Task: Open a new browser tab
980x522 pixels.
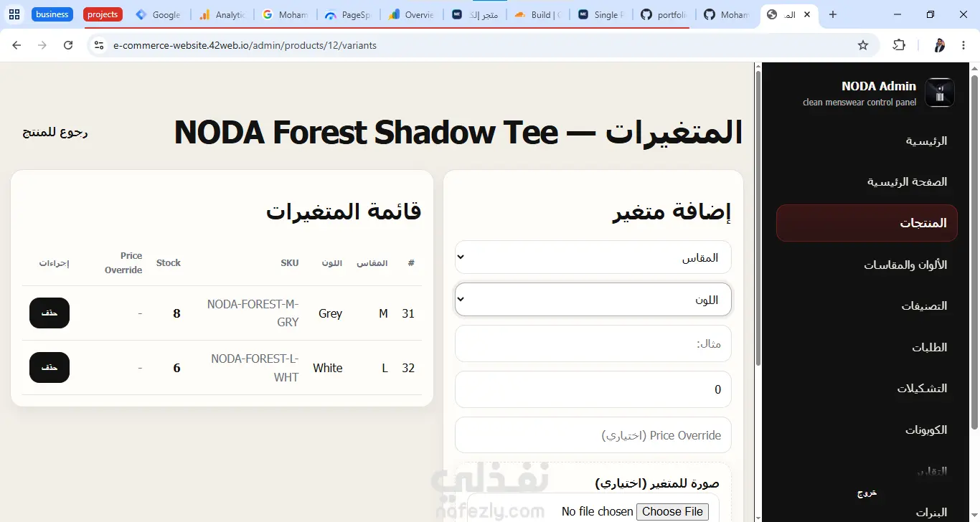Action: click(x=832, y=14)
